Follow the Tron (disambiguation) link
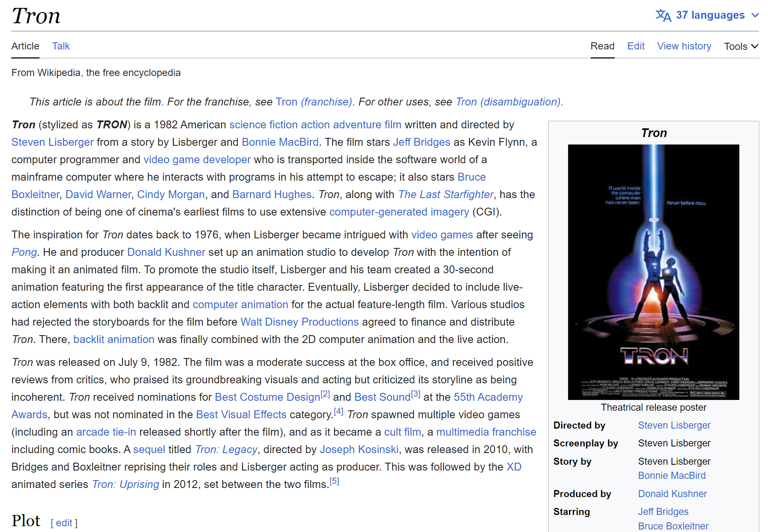 point(508,102)
